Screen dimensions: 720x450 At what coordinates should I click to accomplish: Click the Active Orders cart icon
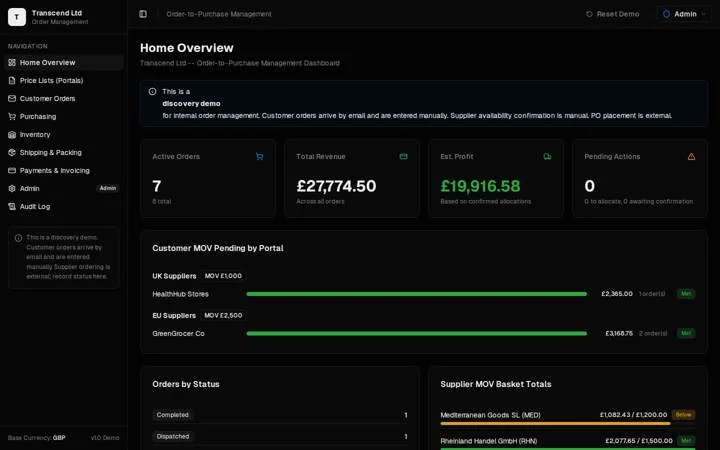point(259,157)
